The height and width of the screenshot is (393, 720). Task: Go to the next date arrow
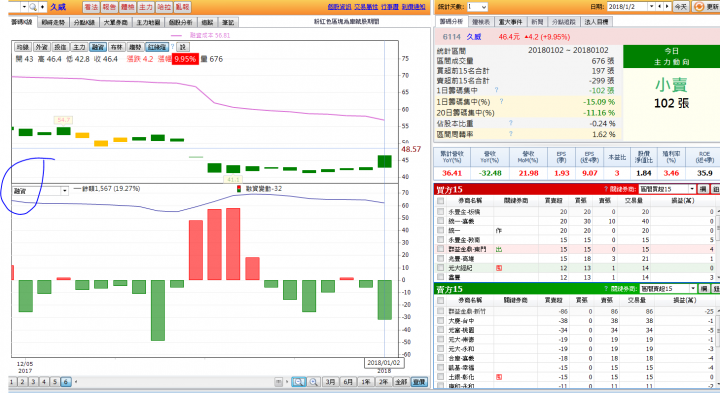[667, 6]
